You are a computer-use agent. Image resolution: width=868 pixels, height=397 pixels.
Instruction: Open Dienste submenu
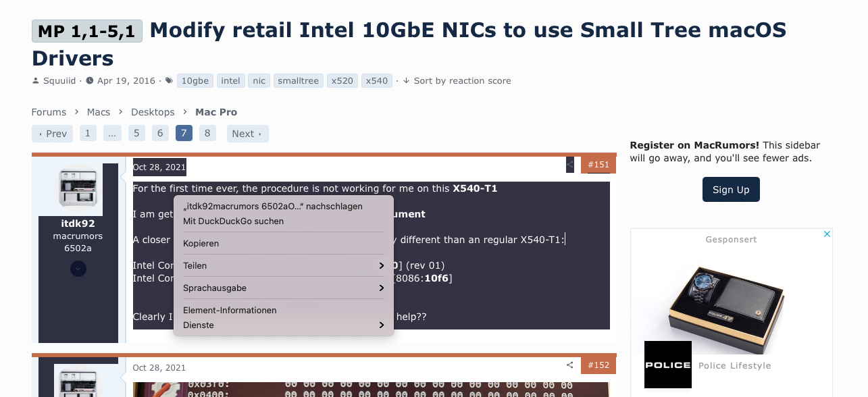[284, 325]
